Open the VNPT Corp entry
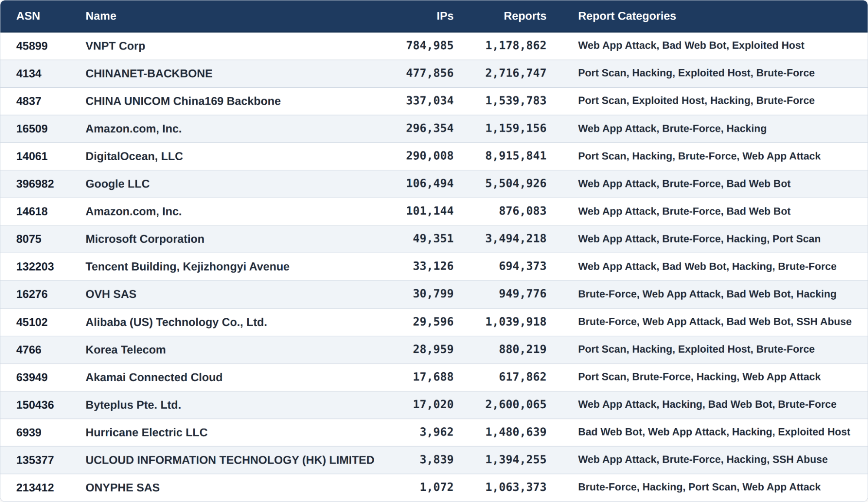The image size is (868, 502). click(115, 46)
